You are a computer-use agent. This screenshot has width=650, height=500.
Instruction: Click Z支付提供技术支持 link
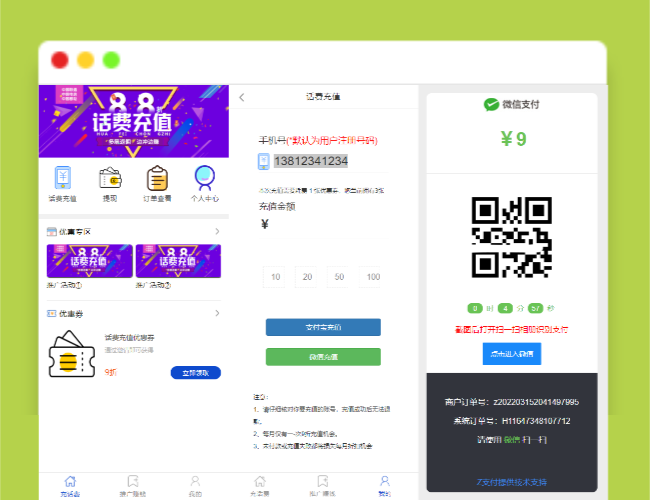pyautogui.click(x=512, y=482)
